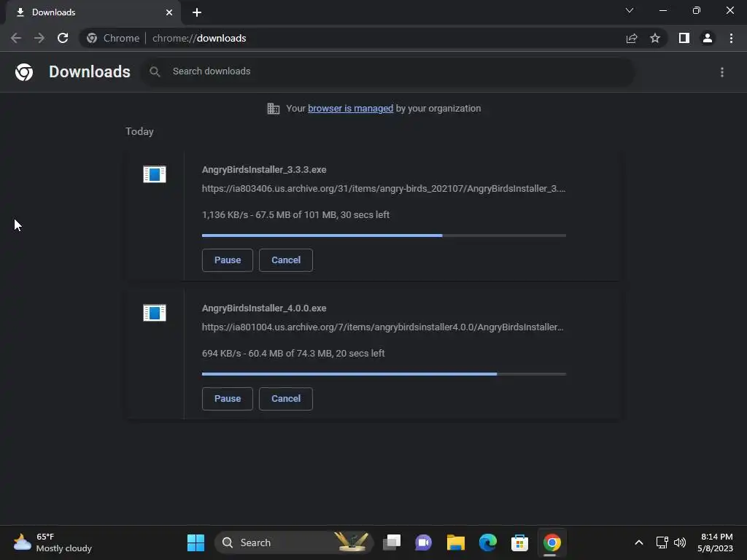Click the progress bar of the 3.3.3 download
747x560 pixels.
pos(384,236)
